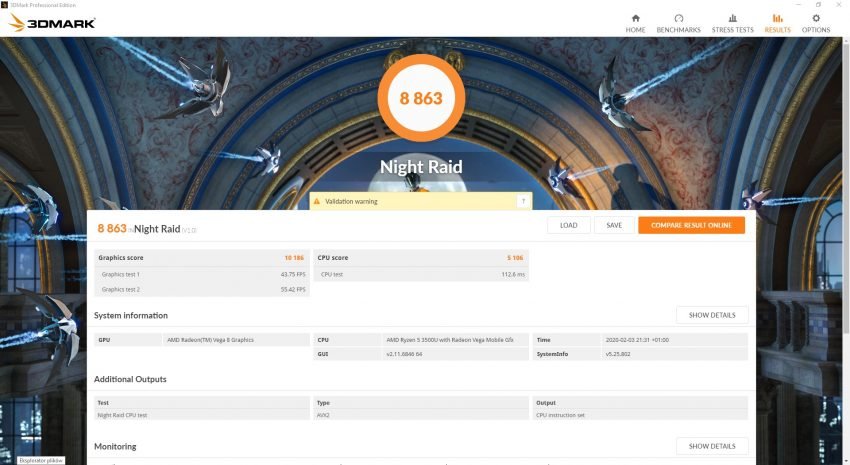Select the CPU test row
Screen dimensions: 850x465
421,274
